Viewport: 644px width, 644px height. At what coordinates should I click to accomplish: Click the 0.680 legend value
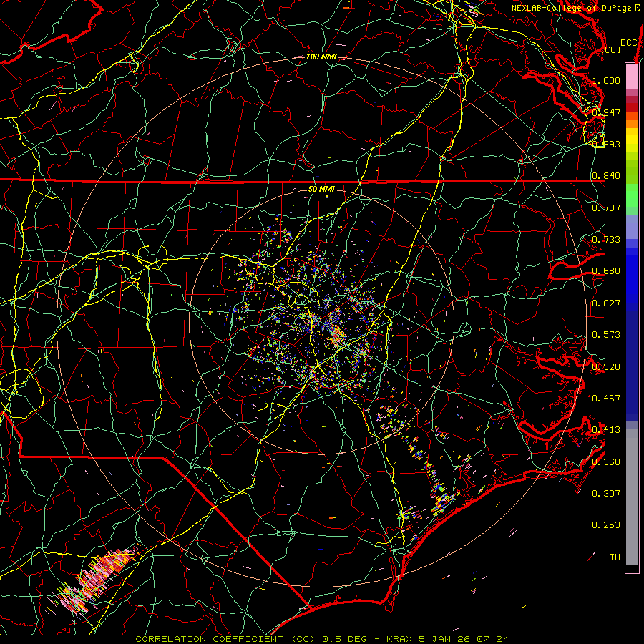[606, 271]
